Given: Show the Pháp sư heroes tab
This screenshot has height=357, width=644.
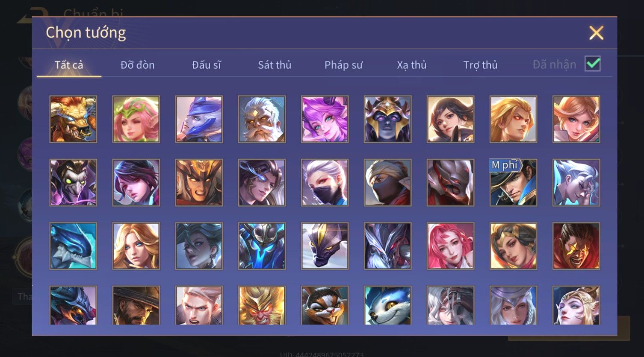Looking at the screenshot, I should (343, 65).
